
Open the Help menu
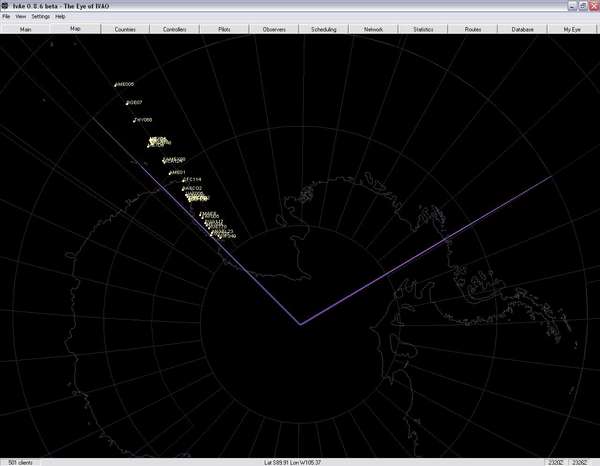pos(61,17)
